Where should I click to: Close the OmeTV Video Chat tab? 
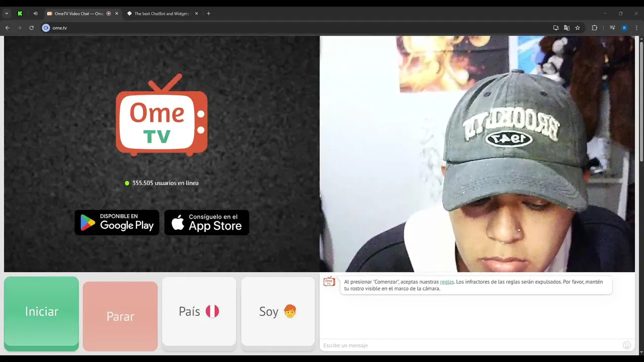(x=117, y=14)
